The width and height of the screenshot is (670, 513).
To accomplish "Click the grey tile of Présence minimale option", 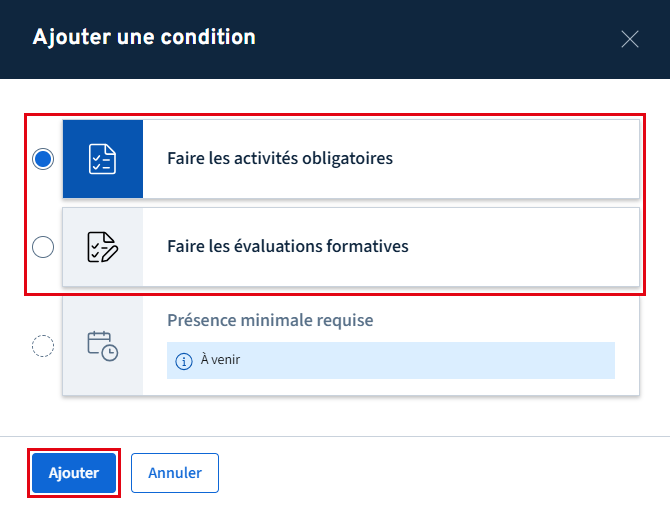I will 103,380.
